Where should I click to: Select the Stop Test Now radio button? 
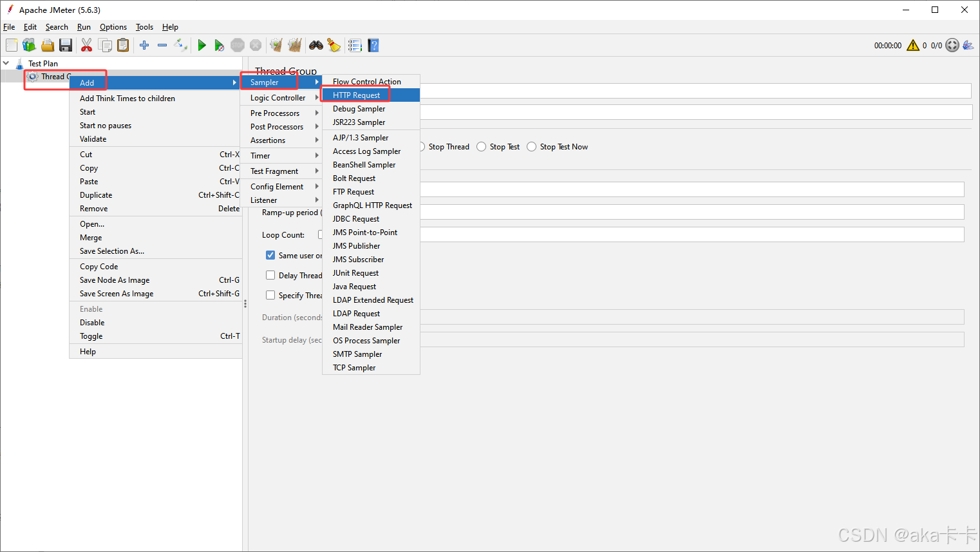(531, 147)
